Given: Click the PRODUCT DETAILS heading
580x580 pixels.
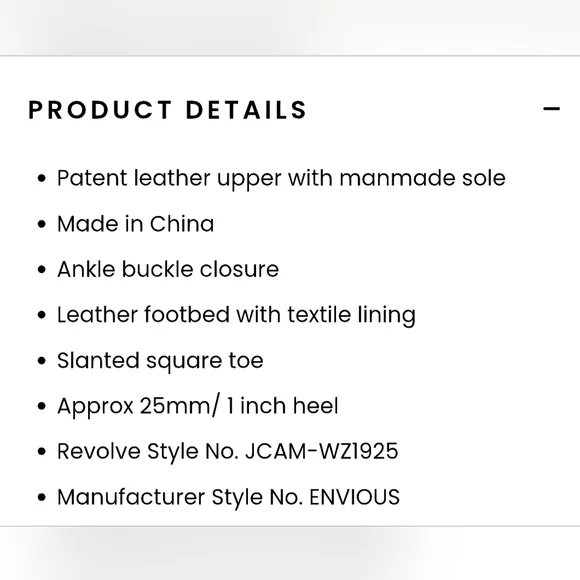Looking at the screenshot, I should coord(168,110).
